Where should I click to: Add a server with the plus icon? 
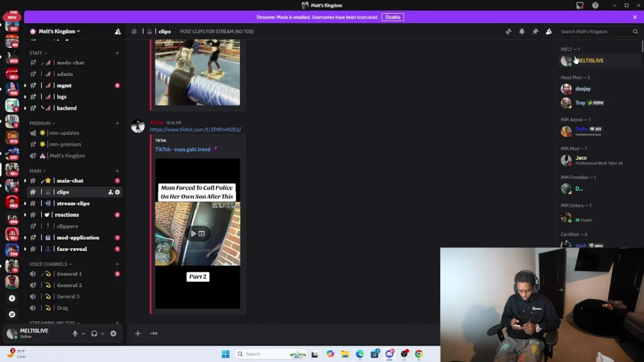[x=12, y=298]
